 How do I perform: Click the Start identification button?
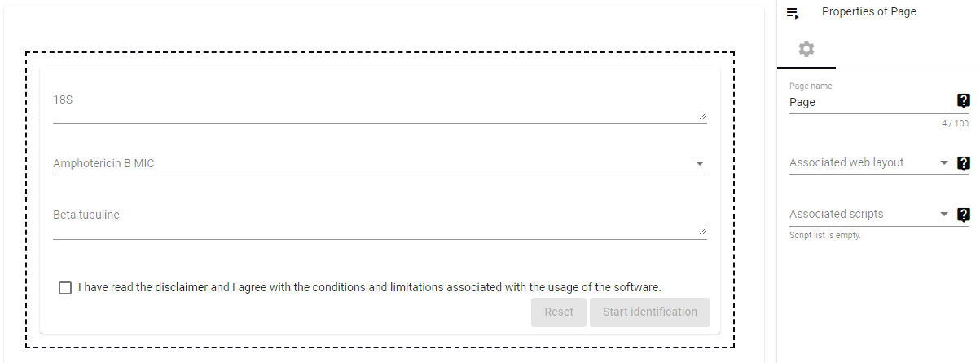tap(650, 312)
